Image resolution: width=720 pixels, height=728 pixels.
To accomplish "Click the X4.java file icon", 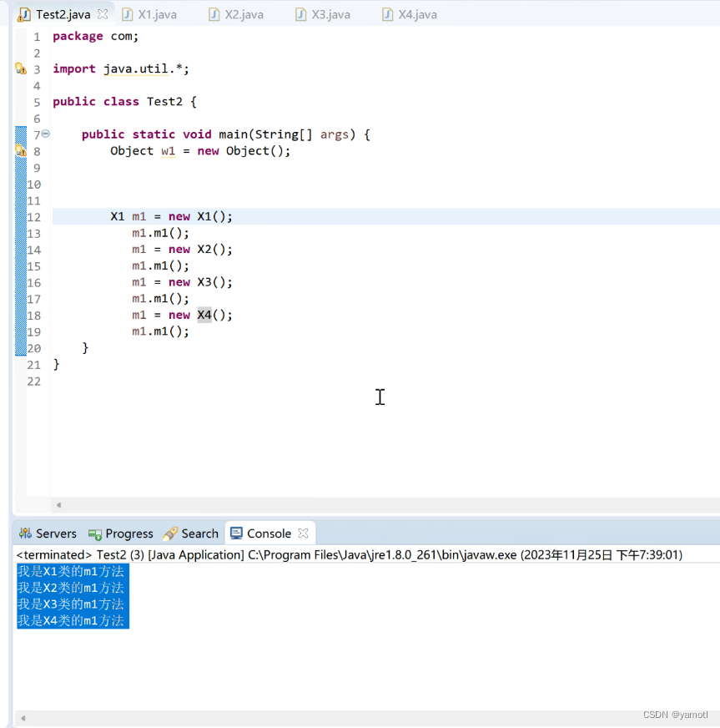I will (387, 14).
